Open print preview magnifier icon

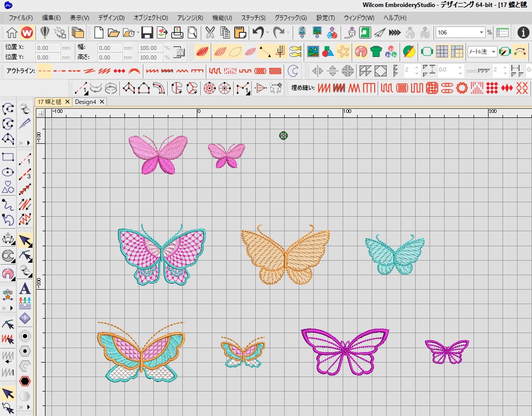click(x=192, y=32)
